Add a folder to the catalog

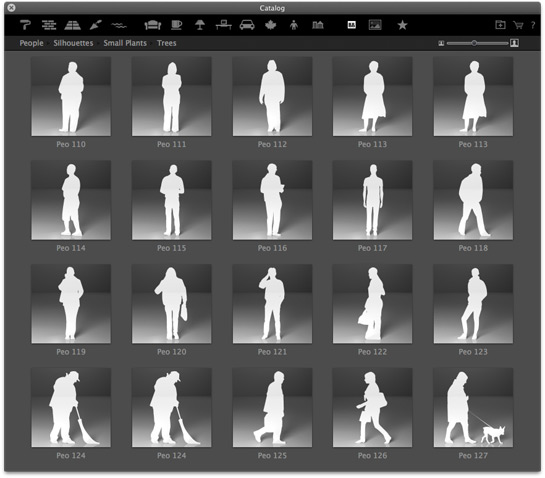pyautogui.click(x=500, y=25)
